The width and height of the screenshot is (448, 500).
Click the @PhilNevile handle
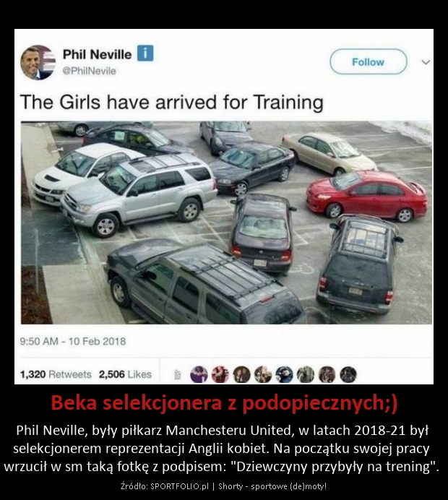90,71
